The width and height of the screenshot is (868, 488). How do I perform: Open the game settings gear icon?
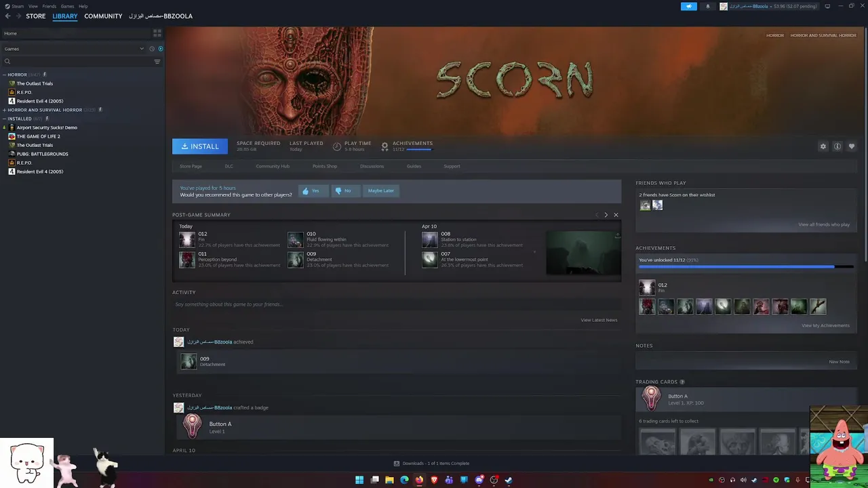(x=823, y=146)
